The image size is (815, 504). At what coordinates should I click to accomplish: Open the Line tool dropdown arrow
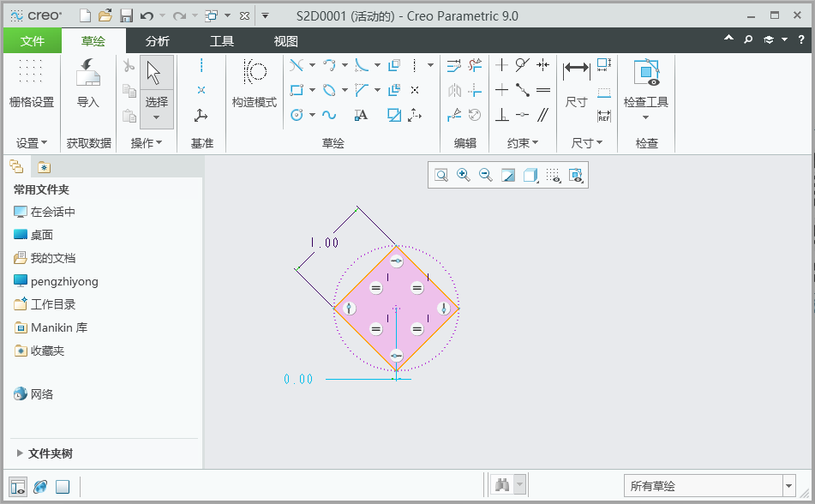313,65
